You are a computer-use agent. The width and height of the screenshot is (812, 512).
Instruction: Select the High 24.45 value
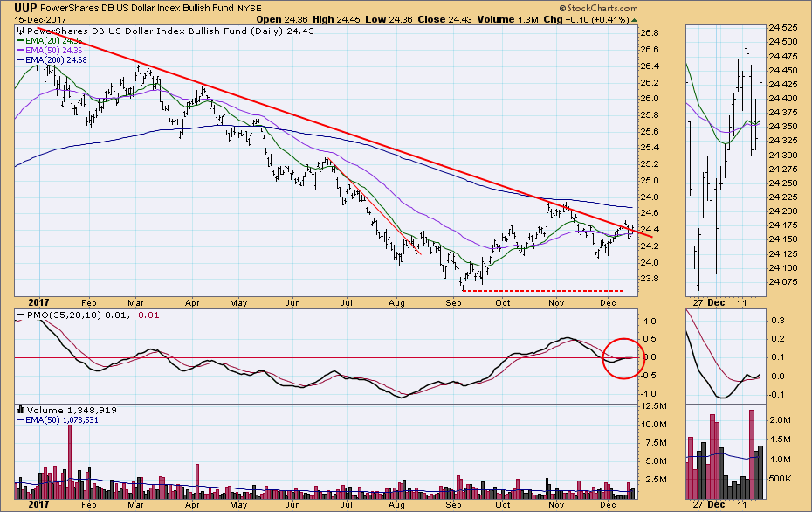(x=337, y=19)
